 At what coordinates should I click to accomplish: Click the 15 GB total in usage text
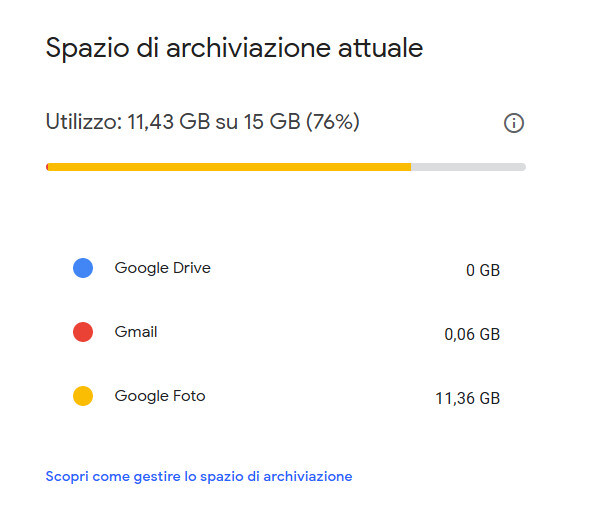point(272,122)
